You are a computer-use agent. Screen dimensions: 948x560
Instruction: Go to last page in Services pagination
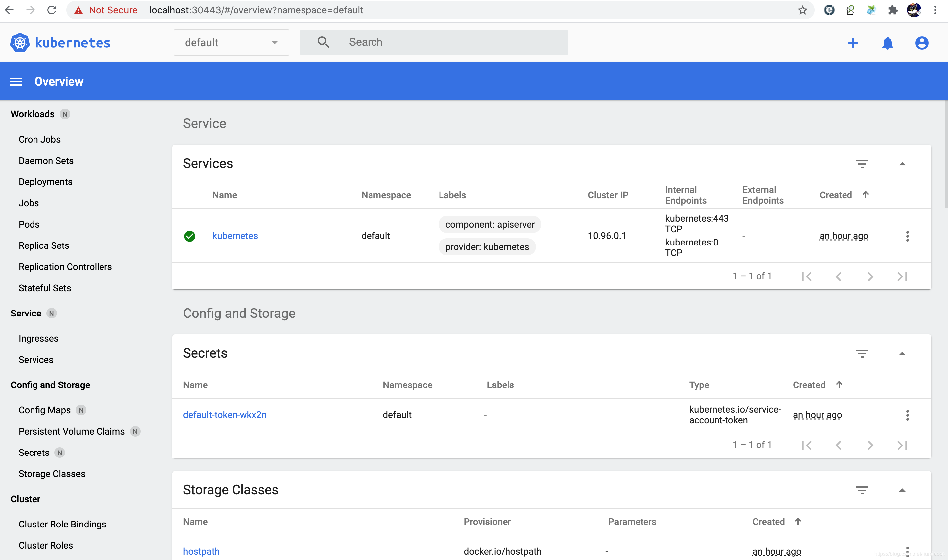(x=902, y=277)
